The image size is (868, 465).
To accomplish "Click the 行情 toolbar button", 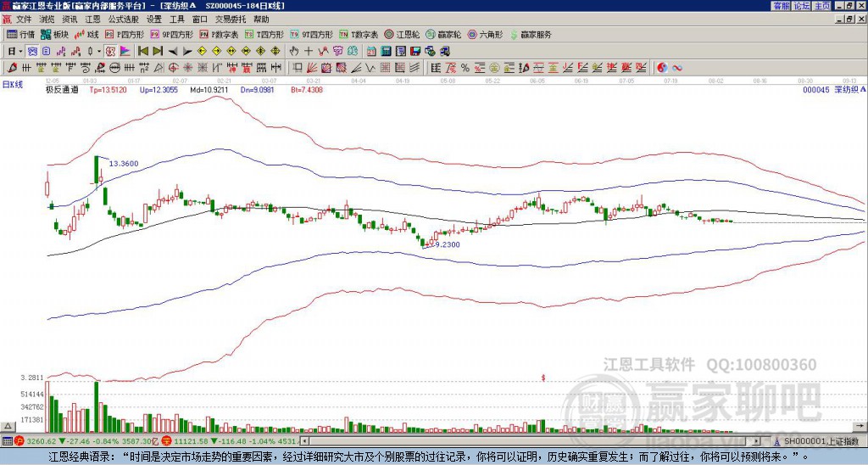I will (21, 34).
